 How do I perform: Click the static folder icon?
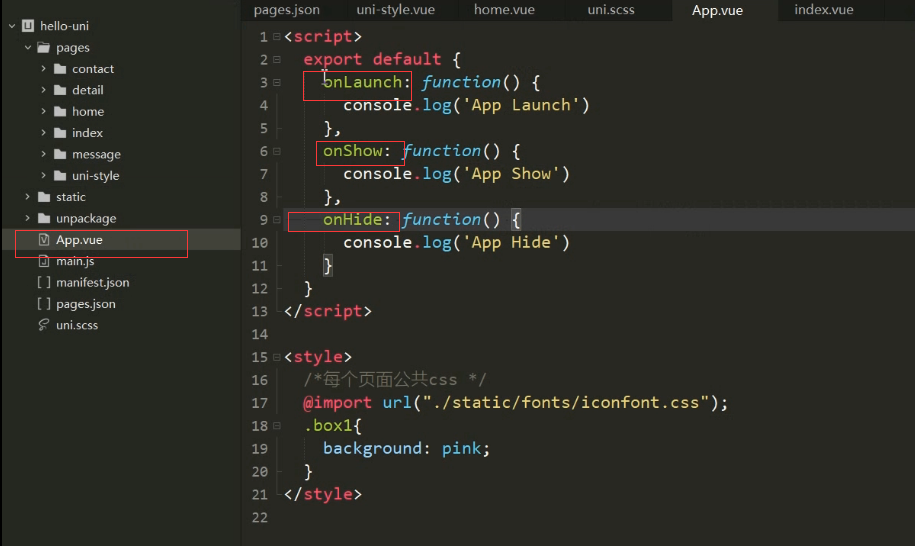(44, 197)
